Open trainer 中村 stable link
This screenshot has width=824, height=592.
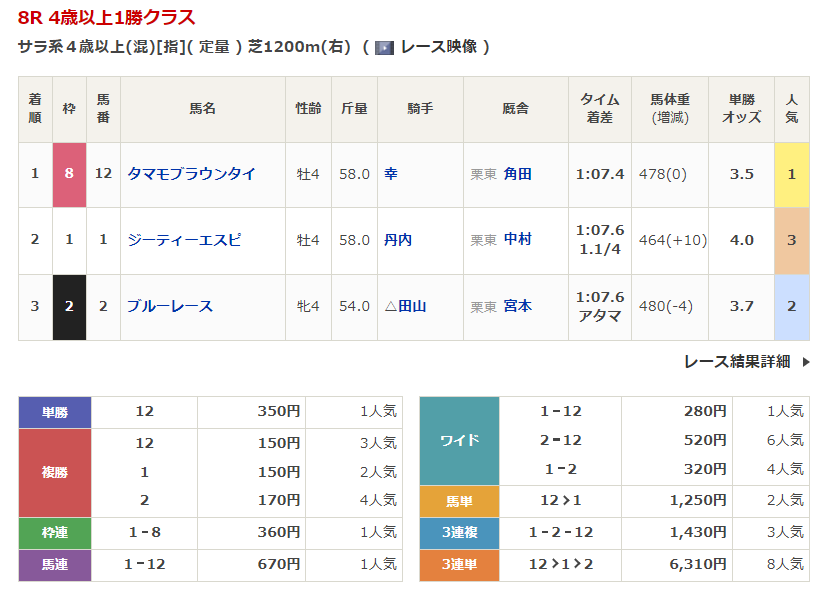[518, 240]
